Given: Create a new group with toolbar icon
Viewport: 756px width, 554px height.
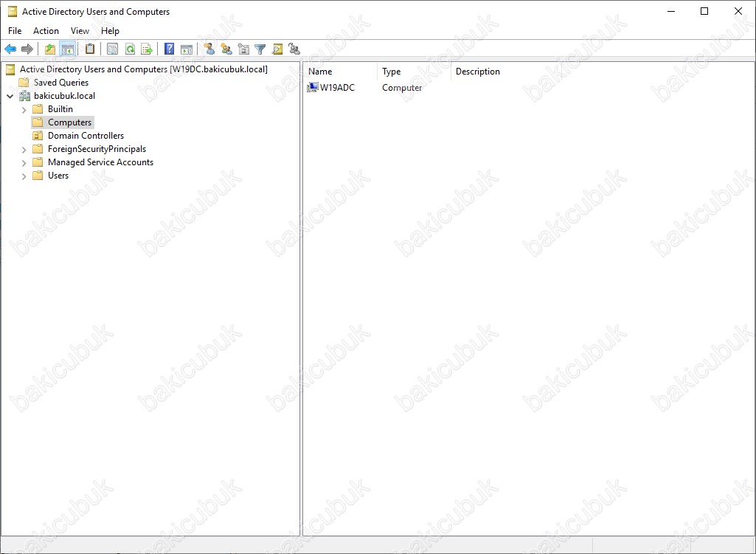Looking at the screenshot, I should 226,49.
